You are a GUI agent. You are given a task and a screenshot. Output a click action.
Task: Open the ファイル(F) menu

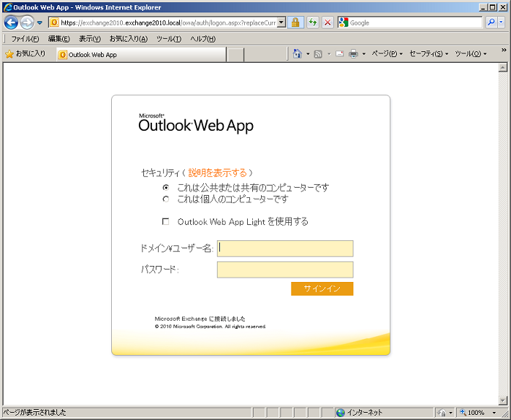25,39
